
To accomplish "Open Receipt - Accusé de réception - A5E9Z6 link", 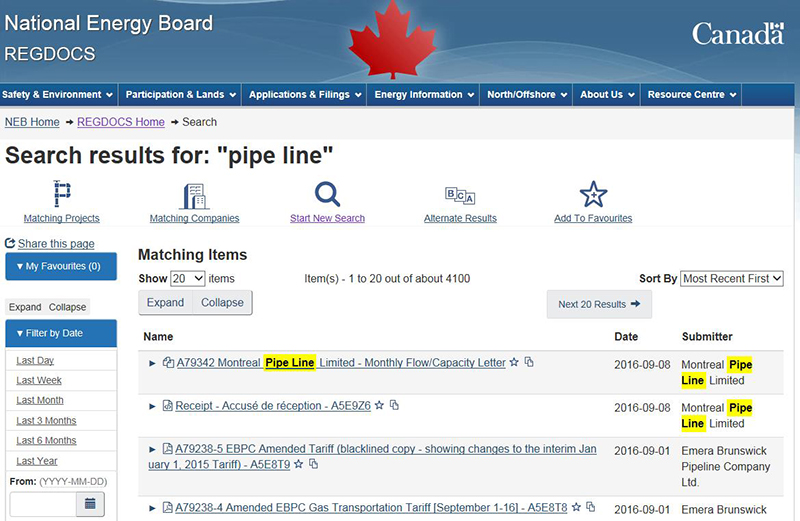I will coord(273,406).
